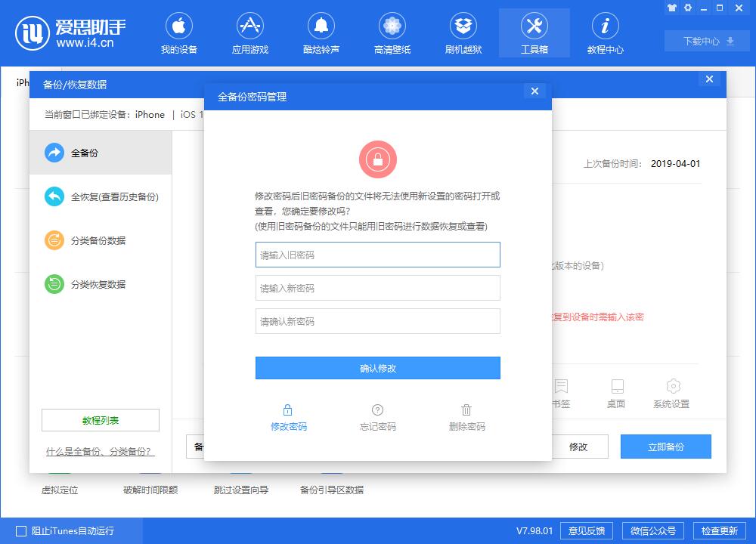This screenshot has height=544, width=756.
Task: Open the 应用游戏 section
Action: [250, 32]
